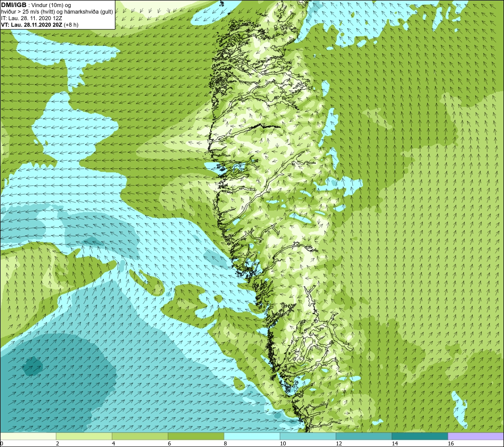This screenshot has height=447, width=504.
Task: Click the legend scale label '4'
Action: point(113,443)
